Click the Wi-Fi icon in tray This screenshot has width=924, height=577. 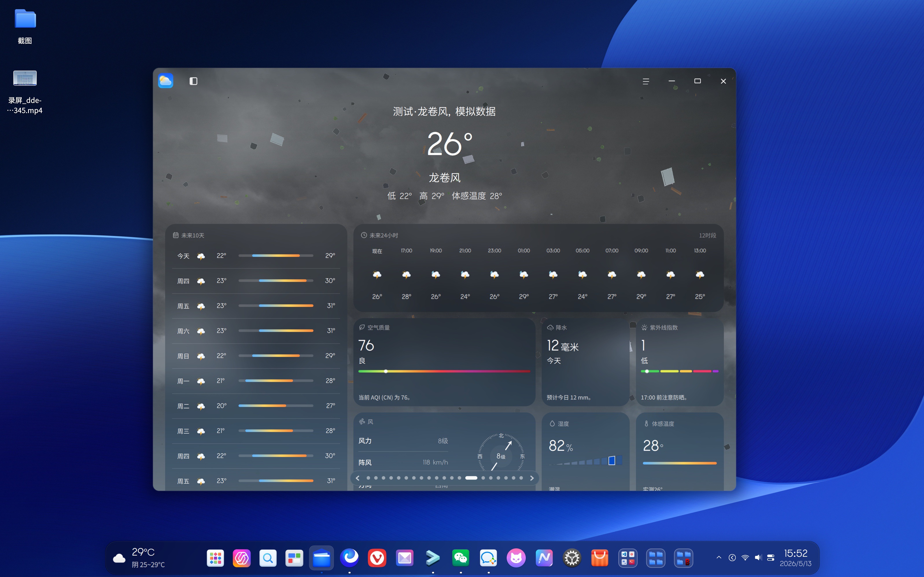coord(745,558)
